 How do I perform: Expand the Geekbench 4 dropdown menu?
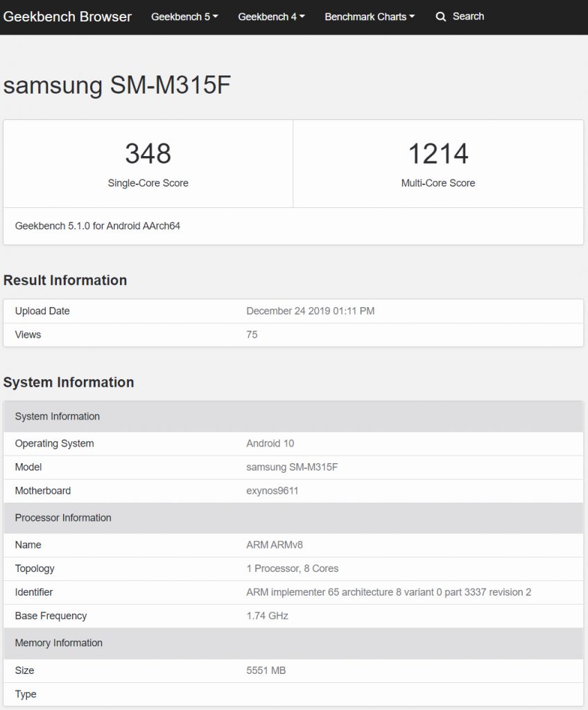tap(271, 17)
